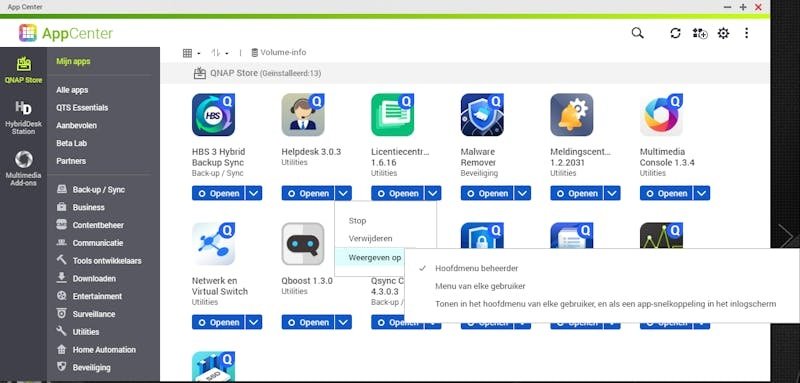Click the Helpdesk app icon
The height and width of the screenshot is (383, 800).
[x=303, y=115]
